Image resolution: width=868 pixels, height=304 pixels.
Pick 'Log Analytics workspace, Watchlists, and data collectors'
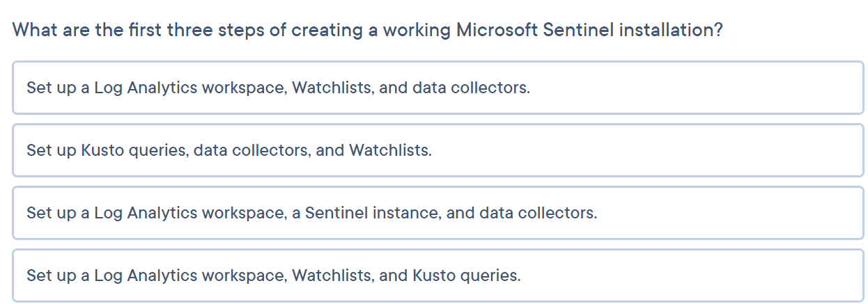[438, 88]
